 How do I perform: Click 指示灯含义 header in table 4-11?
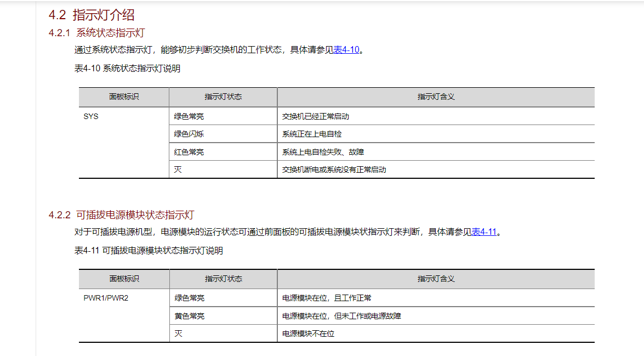click(x=436, y=279)
